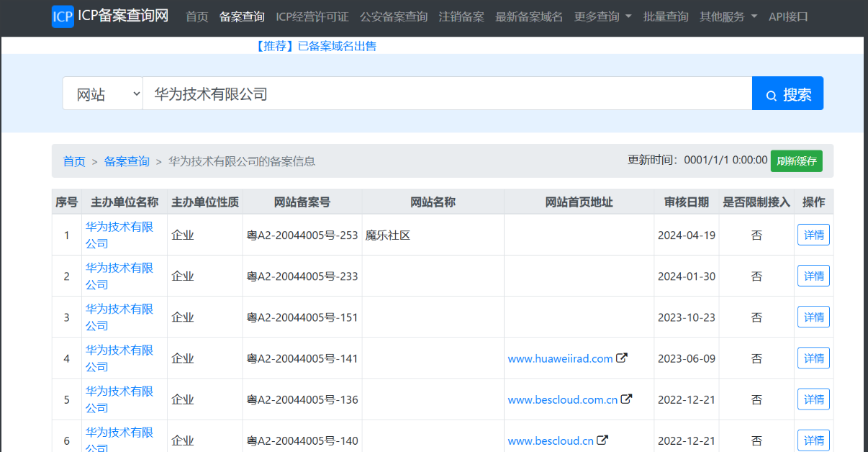Click the review date 2023-06-09

click(687, 358)
